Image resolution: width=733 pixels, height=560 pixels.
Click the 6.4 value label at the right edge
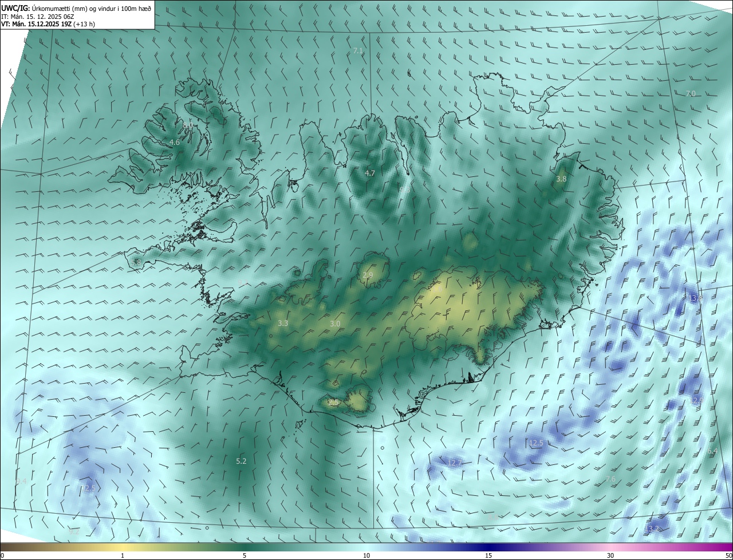pos(712,451)
